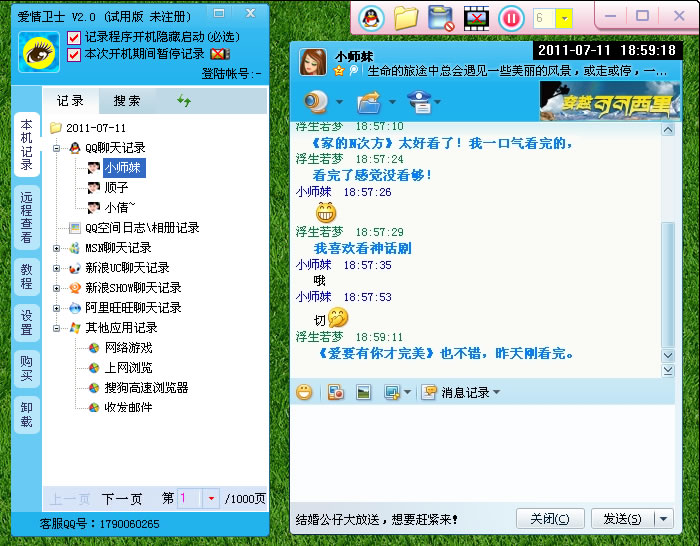
Task: Click the eye logo of 爱情卫士
Action: click(39, 52)
